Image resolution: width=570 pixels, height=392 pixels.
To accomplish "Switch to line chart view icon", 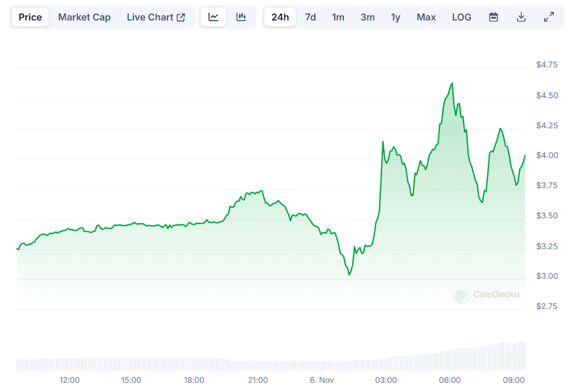I will pos(214,17).
